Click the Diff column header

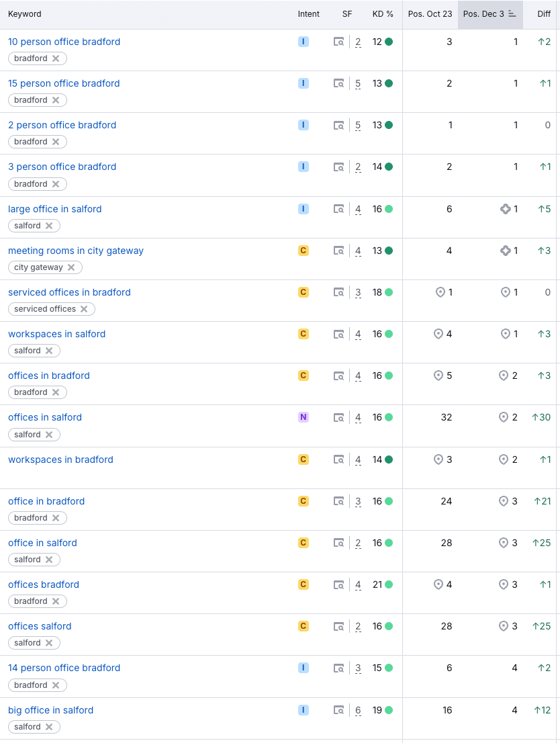coord(544,14)
